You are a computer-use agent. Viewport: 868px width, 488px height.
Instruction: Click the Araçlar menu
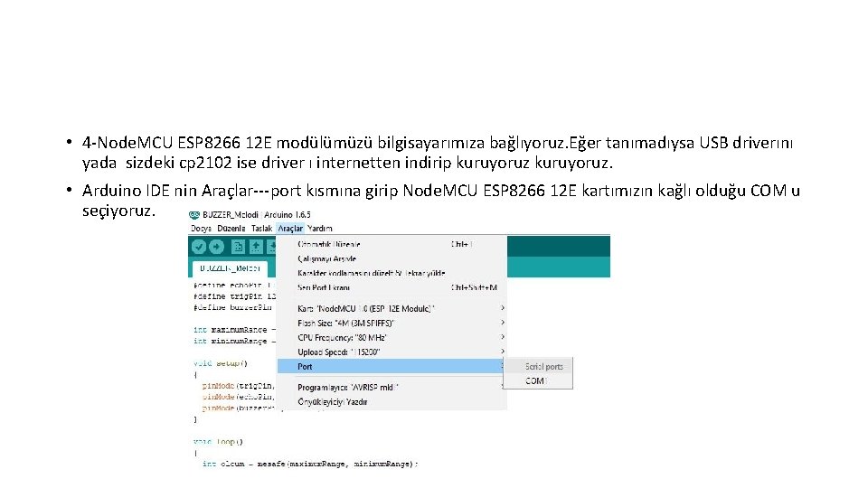coord(290,228)
